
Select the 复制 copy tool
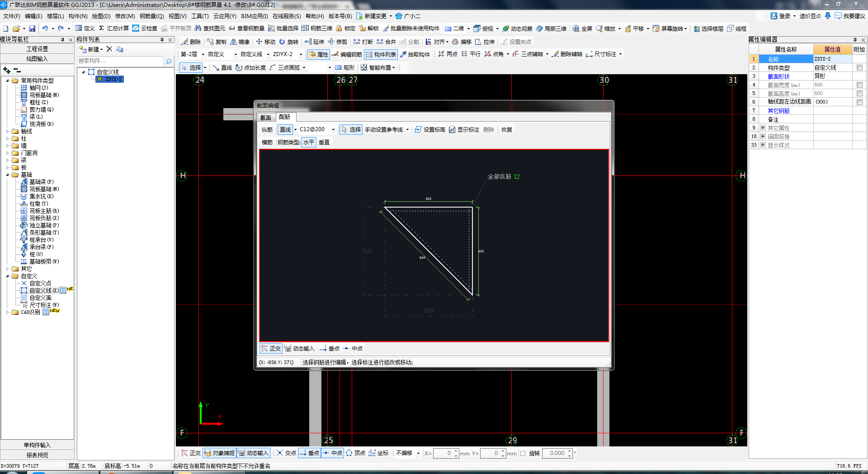click(x=217, y=42)
